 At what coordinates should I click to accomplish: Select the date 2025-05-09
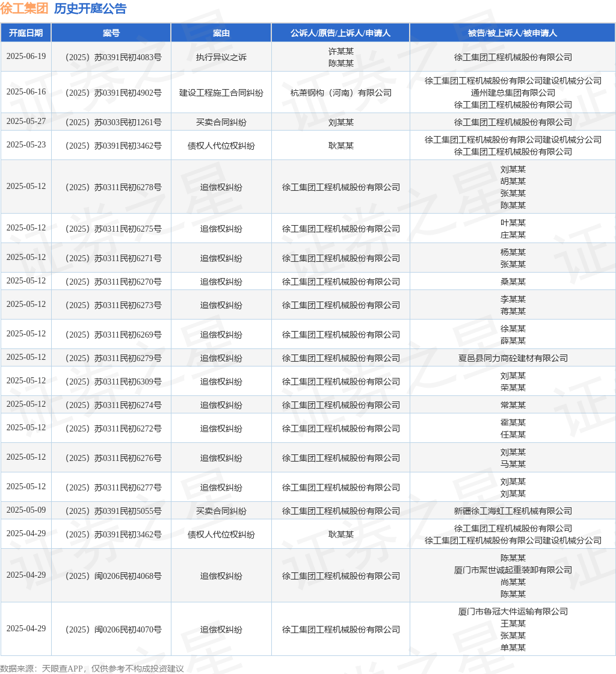26,510
